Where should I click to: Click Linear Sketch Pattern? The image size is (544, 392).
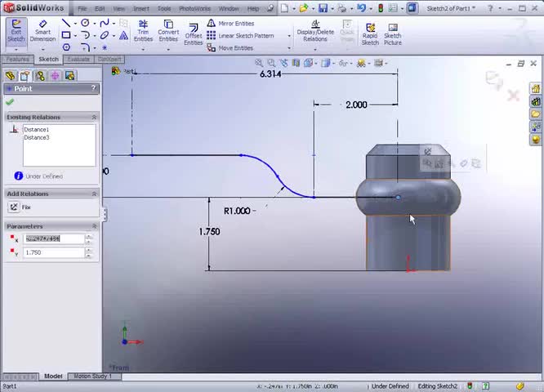[240, 35]
